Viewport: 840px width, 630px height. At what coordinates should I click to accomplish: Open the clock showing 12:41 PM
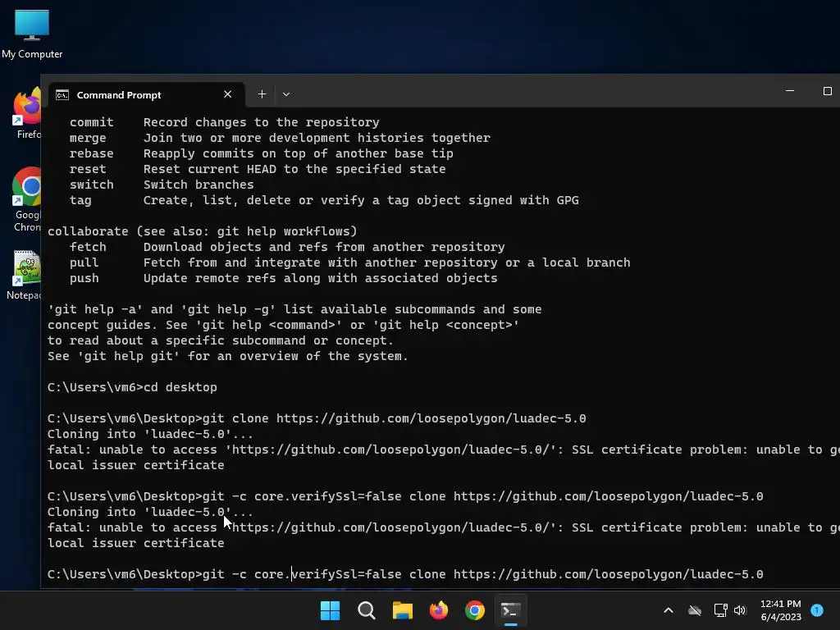(x=781, y=610)
